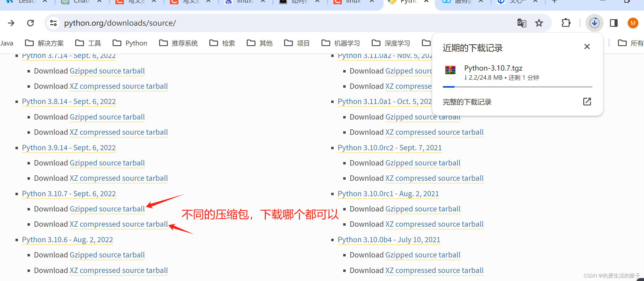Open the 检索 bookmark folder

click(x=222, y=43)
